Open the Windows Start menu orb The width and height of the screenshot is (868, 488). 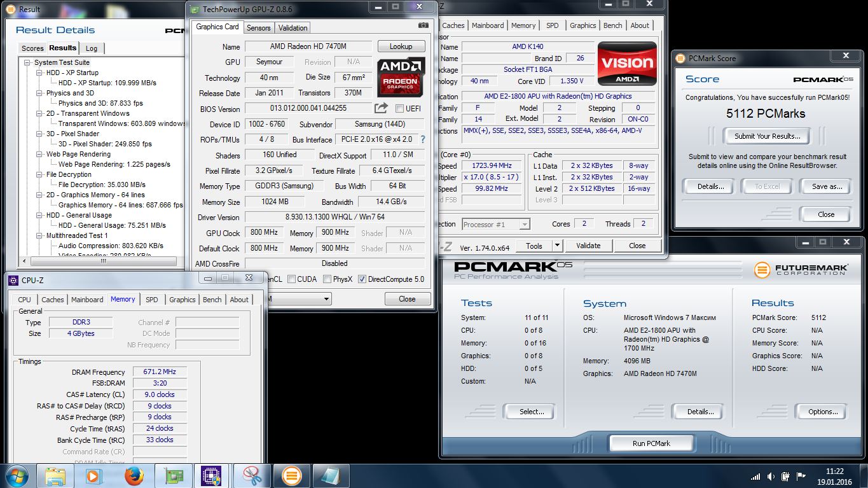click(x=16, y=476)
